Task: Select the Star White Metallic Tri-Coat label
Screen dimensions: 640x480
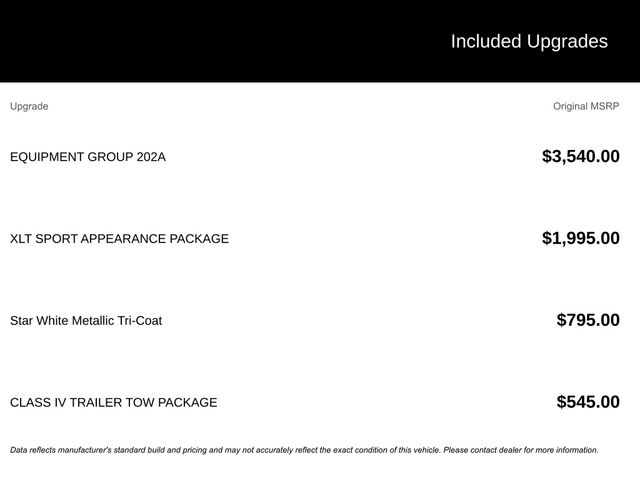Action: 86,321
